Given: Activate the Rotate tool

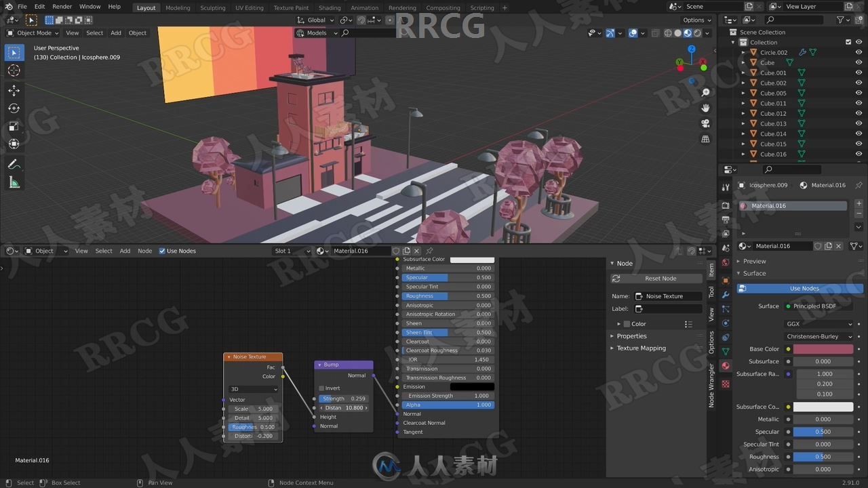Looking at the screenshot, I should [14, 108].
